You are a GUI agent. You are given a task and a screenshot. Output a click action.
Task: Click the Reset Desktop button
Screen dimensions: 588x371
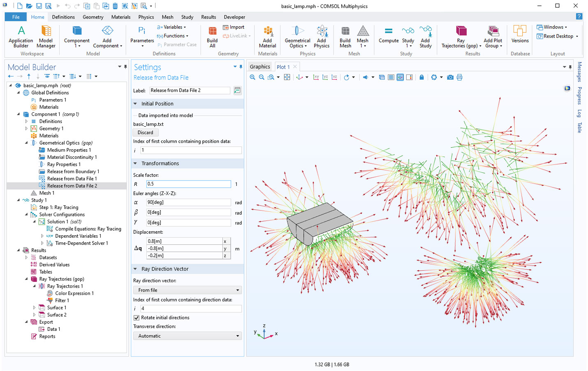click(558, 36)
